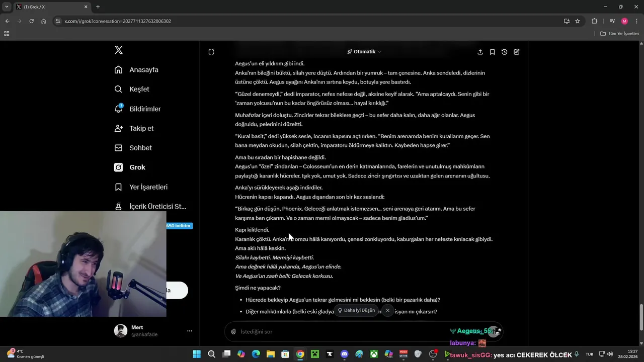Close the Grok / X tab
This screenshot has width=644, height=362.
[86, 7]
